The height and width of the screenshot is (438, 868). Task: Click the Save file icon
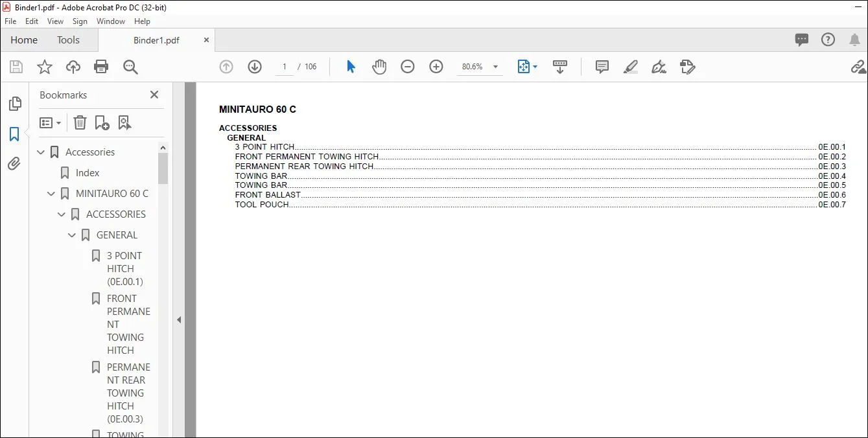tap(16, 67)
